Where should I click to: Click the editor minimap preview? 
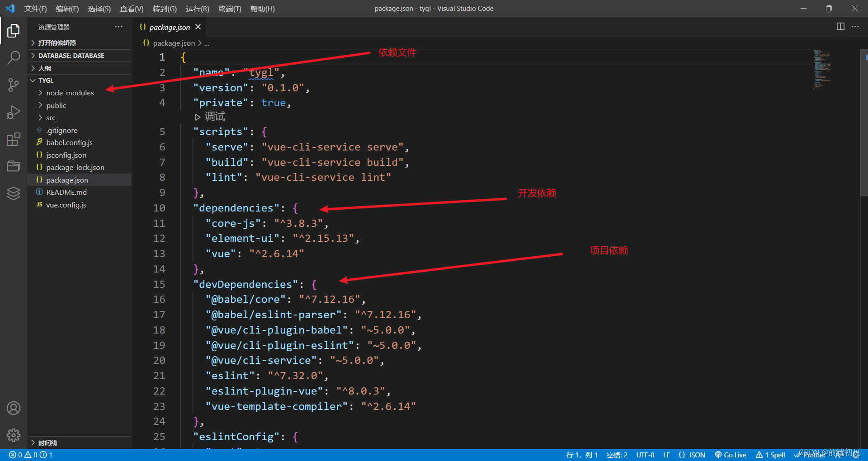click(x=822, y=69)
